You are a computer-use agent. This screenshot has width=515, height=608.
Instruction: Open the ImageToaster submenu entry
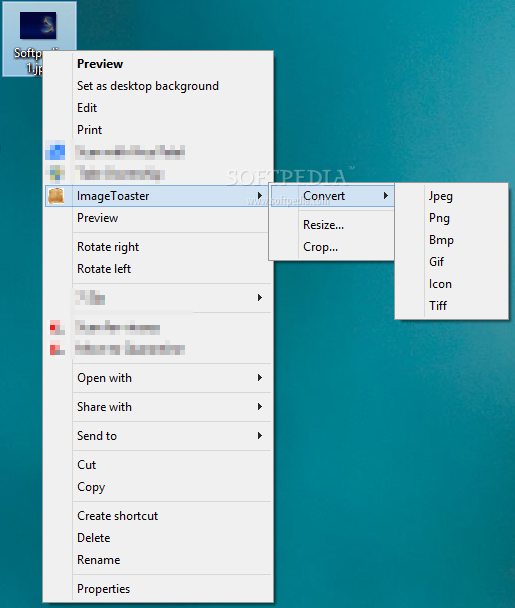[x=157, y=196]
